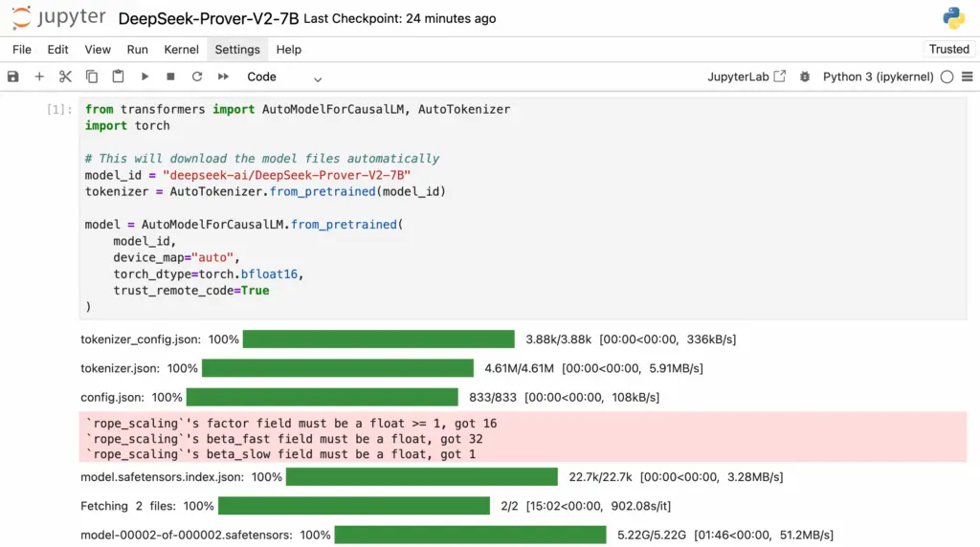Click the kernel status circle indicator
Viewport: 980px width, 547px height.
[x=947, y=77]
